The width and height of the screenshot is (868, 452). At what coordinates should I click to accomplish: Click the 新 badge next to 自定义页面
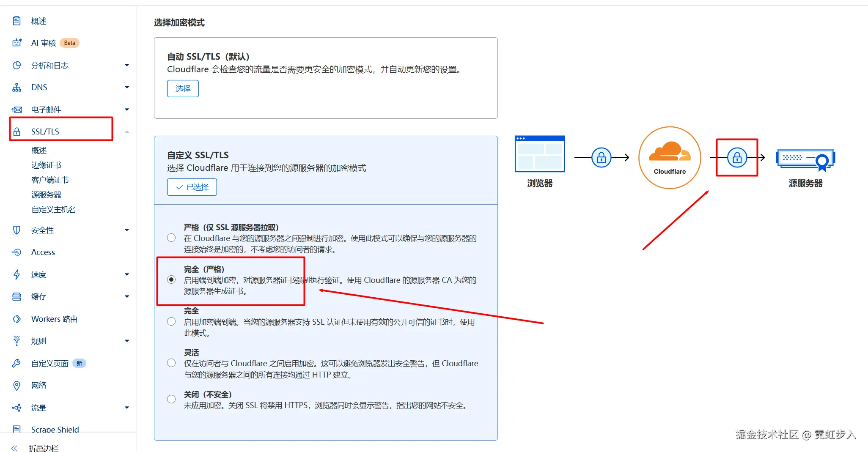tap(80, 363)
